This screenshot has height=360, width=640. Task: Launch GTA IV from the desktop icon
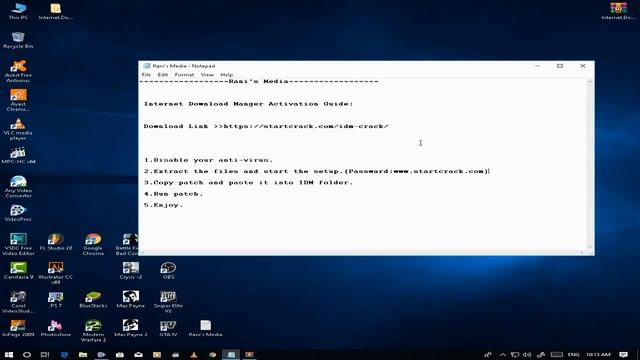(x=168, y=329)
